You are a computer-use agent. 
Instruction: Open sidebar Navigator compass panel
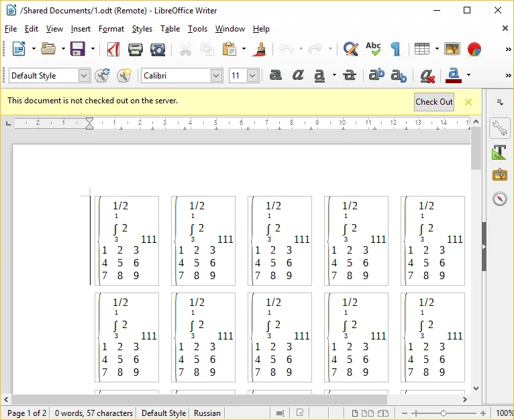coord(500,199)
